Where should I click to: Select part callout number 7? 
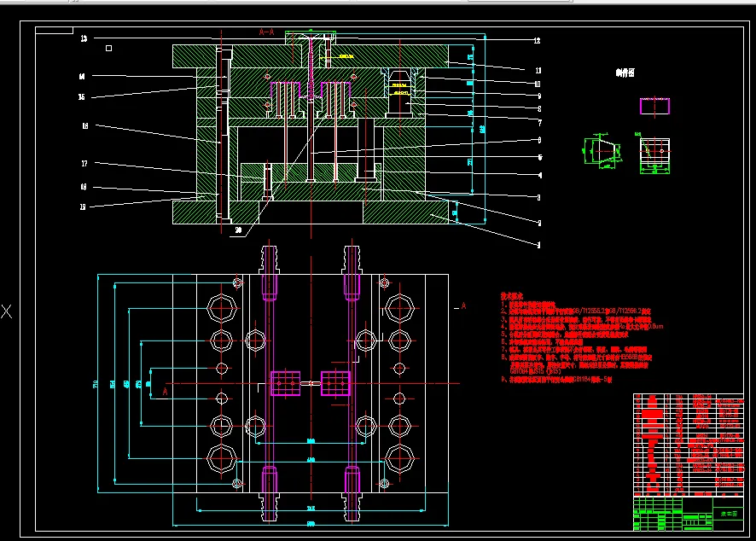(x=539, y=124)
